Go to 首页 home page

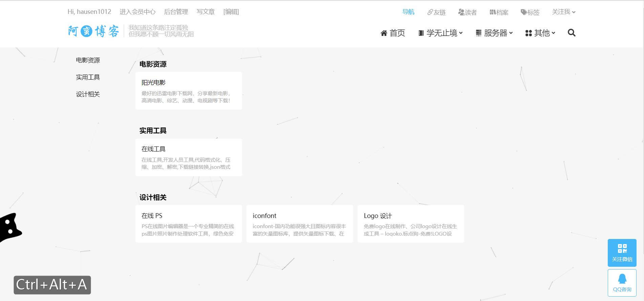pyautogui.click(x=393, y=33)
